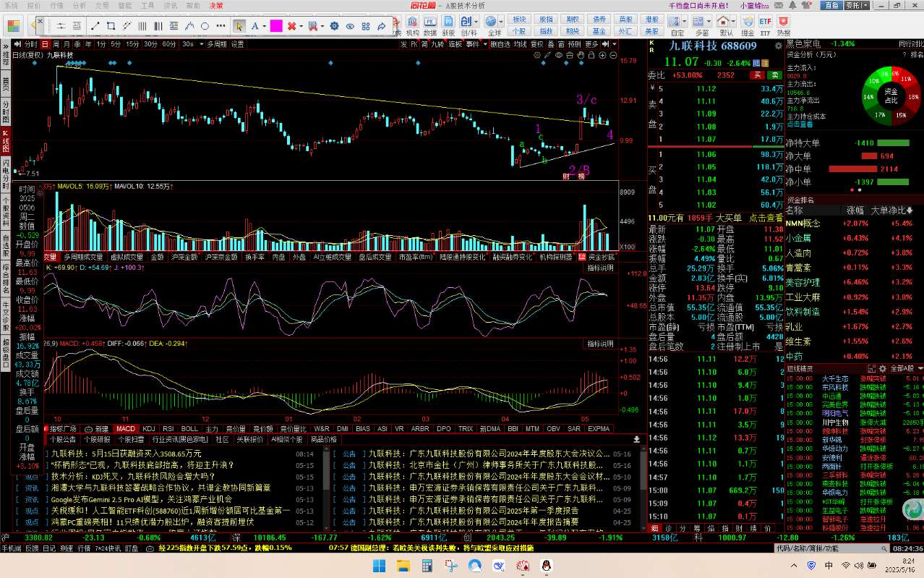Select the ellipse drawing tool

click(205, 26)
